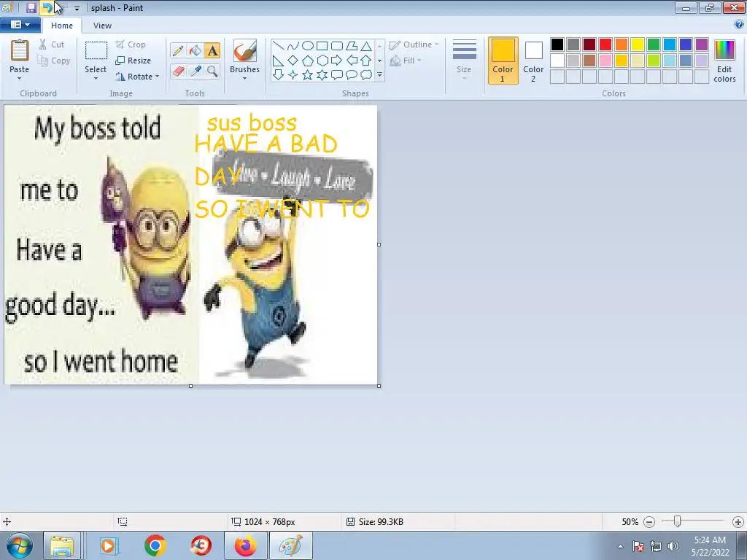Image resolution: width=747 pixels, height=560 pixels.
Task: Click the Copy button
Action: click(x=54, y=61)
